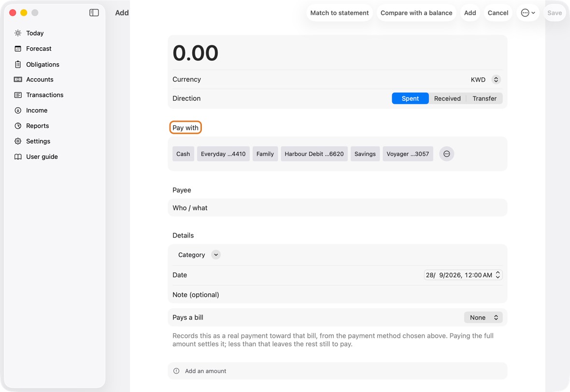The width and height of the screenshot is (570, 392).
Task: Expand the Category chevron dropdown
Action: pos(216,255)
